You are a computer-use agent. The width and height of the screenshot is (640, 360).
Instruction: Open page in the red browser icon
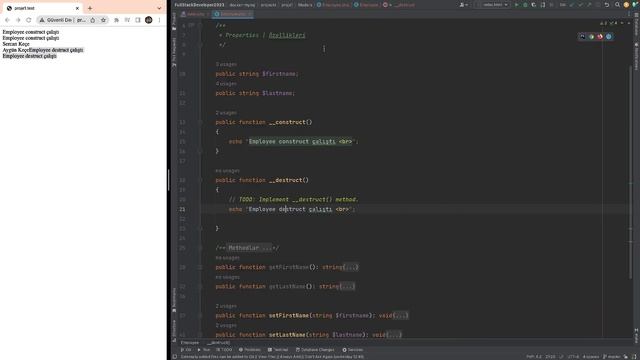600,37
